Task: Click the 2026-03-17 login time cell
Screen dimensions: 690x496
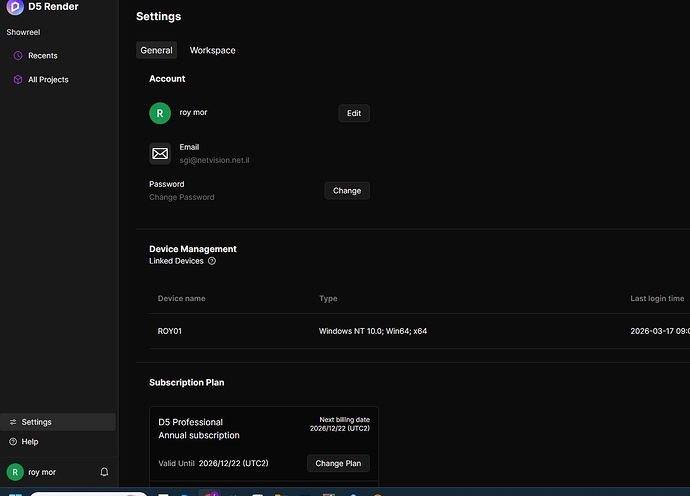Action: click(x=660, y=331)
